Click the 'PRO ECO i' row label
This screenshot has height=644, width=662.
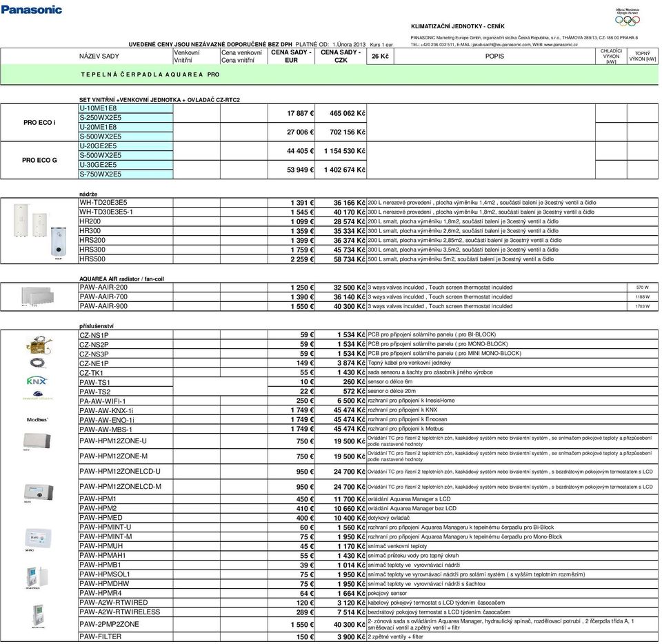[x=39, y=122]
